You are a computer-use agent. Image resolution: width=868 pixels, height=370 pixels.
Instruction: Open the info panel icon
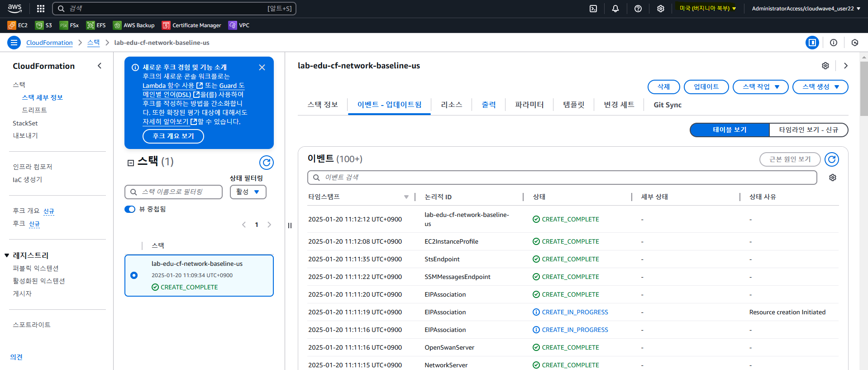pyautogui.click(x=834, y=43)
